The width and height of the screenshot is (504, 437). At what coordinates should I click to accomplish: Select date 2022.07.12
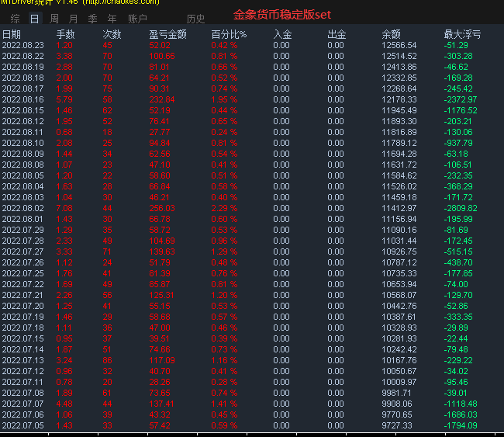(22, 371)
